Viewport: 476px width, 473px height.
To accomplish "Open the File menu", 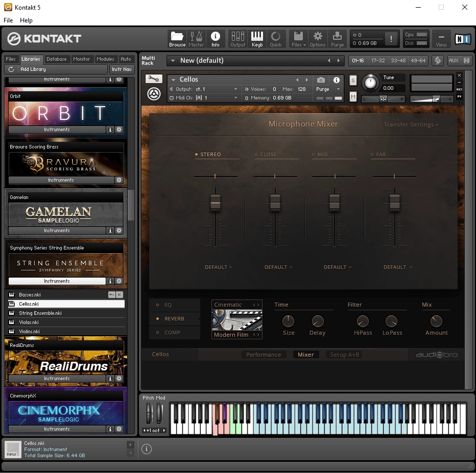I will [8, 20].
